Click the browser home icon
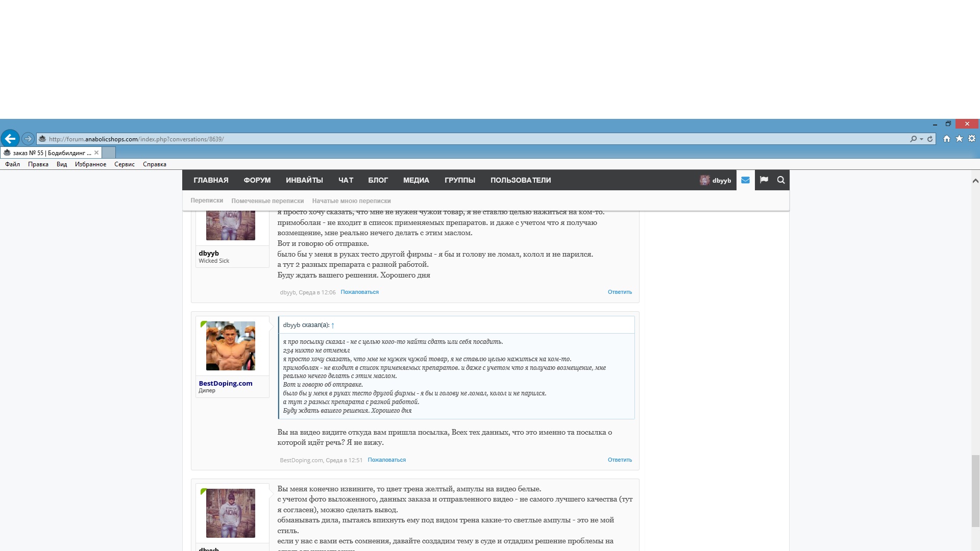The height and width of the screenshot is (551, 980). (x=947, y=139)
